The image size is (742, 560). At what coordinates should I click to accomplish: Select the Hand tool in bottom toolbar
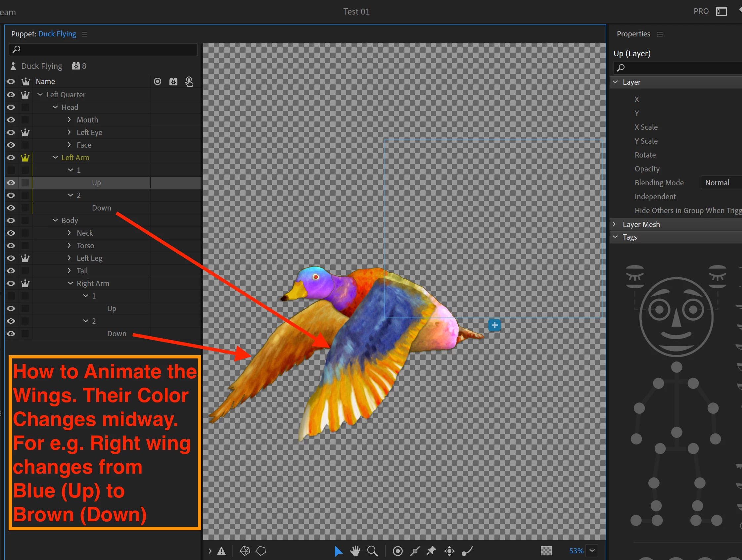[x=355, y=551]
